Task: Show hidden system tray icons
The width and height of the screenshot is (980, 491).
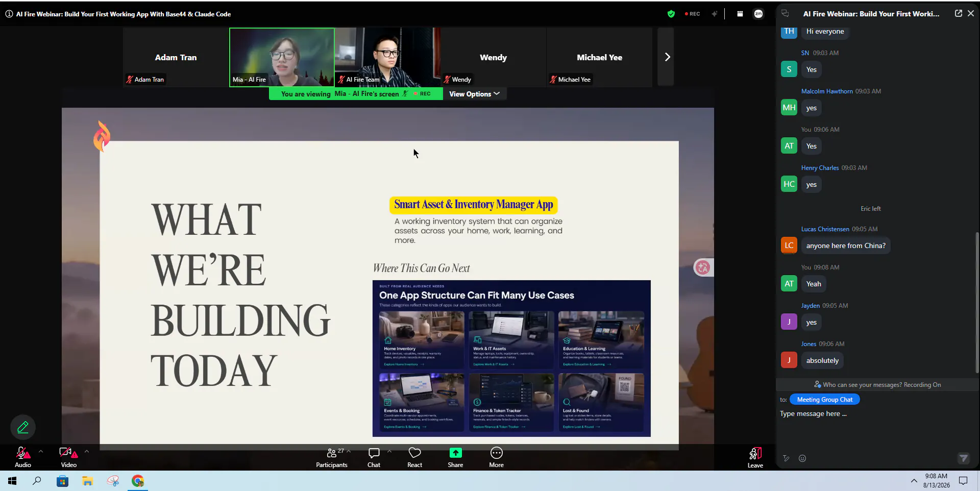Action: (914, 481)
